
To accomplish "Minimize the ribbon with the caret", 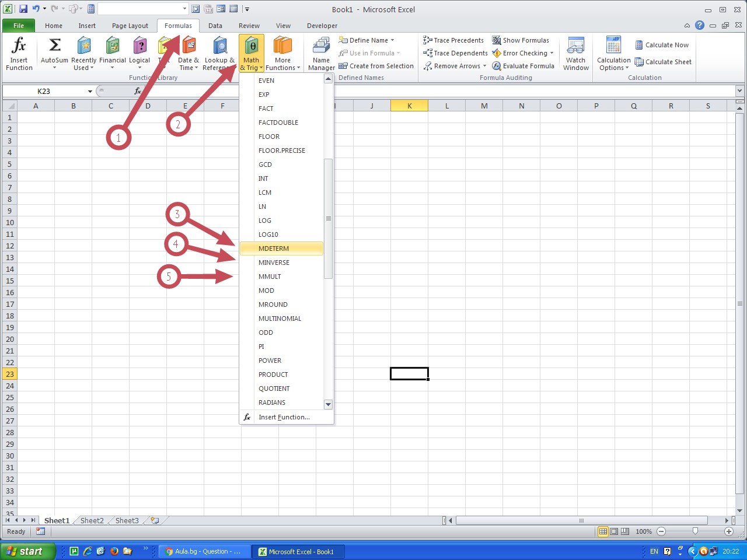I will (687, 26).
